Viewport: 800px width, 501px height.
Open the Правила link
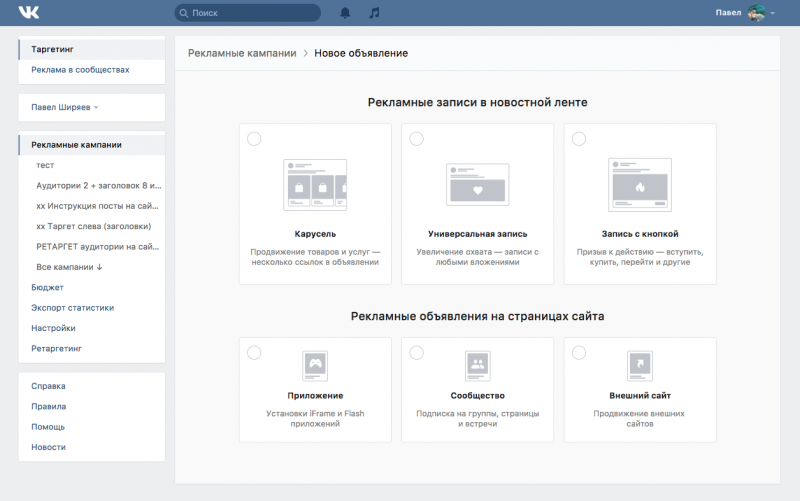click(48, 407)
